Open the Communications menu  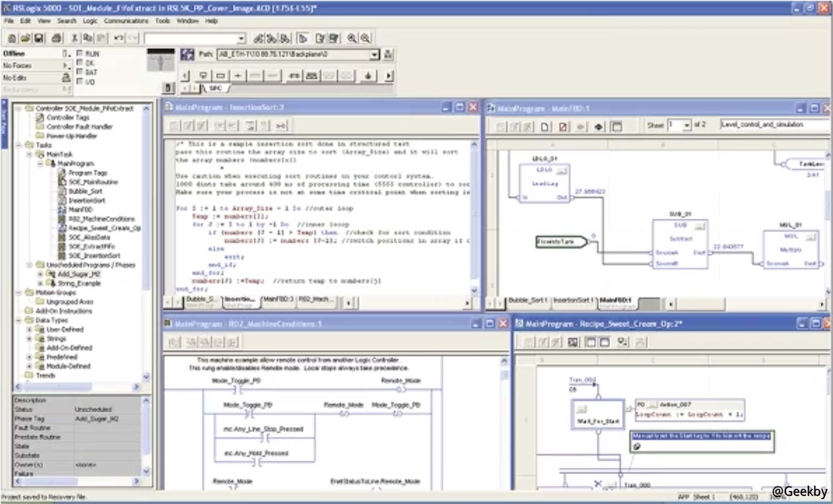[x=126, y=21]
